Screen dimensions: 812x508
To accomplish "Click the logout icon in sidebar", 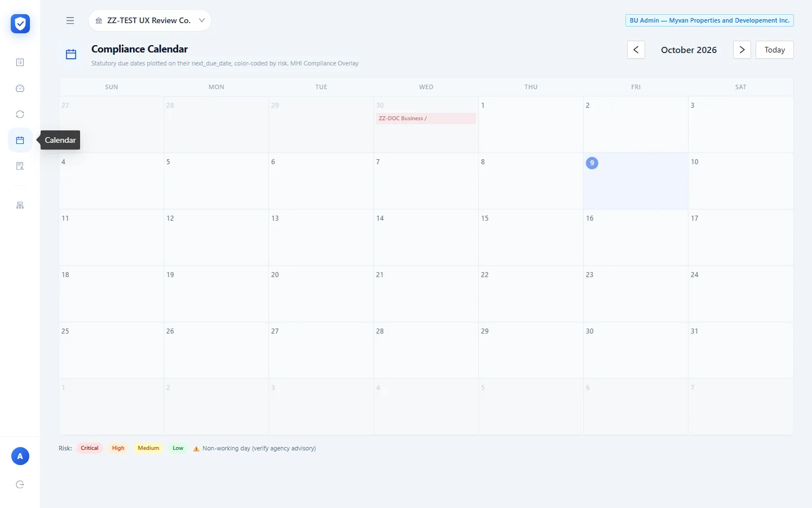I will 20,484.
